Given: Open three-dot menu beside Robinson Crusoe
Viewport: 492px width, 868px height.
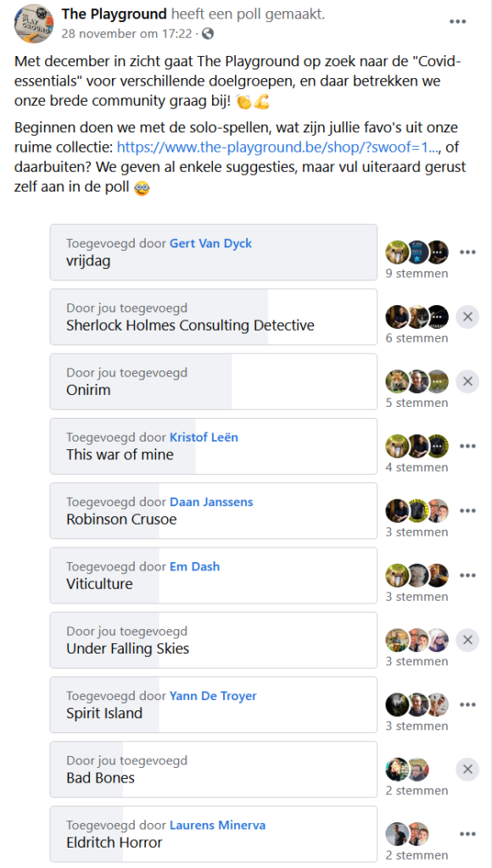Looking at the screenshot, I should 467,511.
